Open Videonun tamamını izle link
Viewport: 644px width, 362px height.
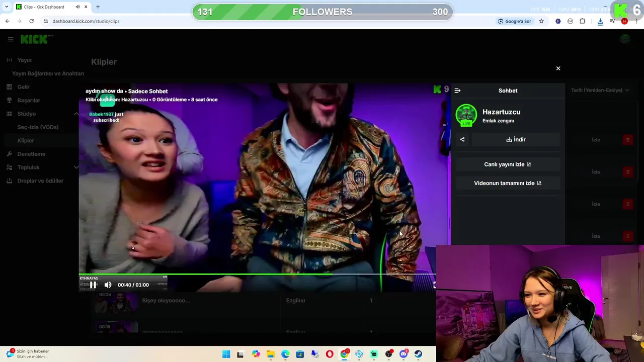508,183
